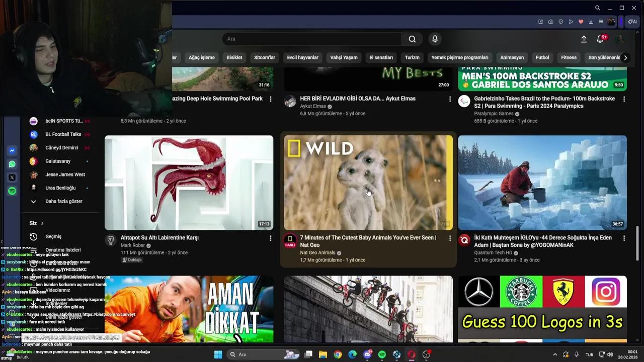Open Opera browser taskbar icon
The image size is (644, 362).
pyautogui.click(x=412, y=354)
